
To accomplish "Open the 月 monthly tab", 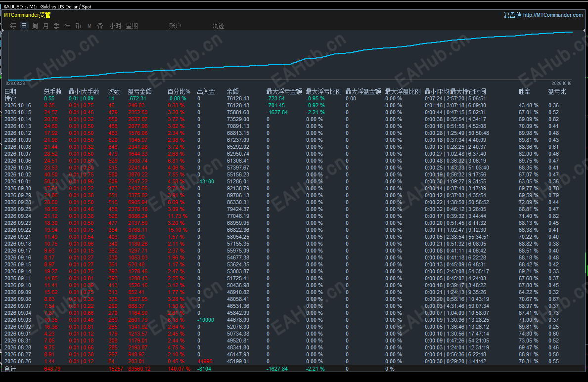I will click(46, 26).
